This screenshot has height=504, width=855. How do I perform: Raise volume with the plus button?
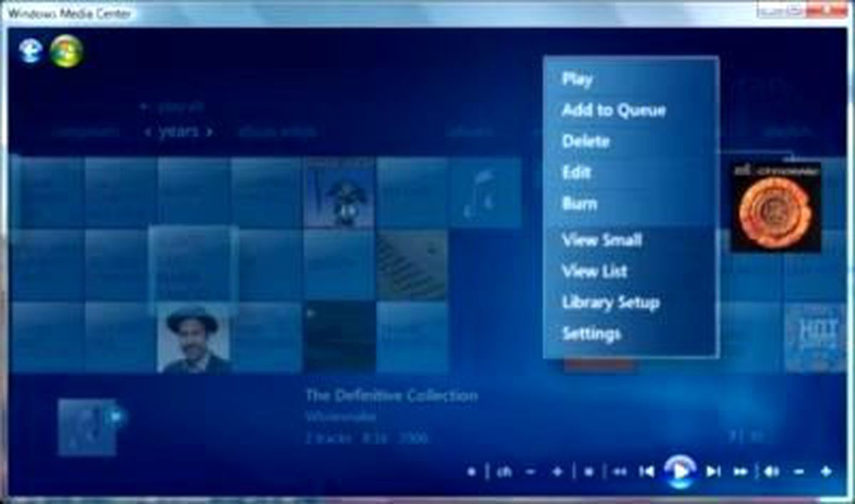826,471
